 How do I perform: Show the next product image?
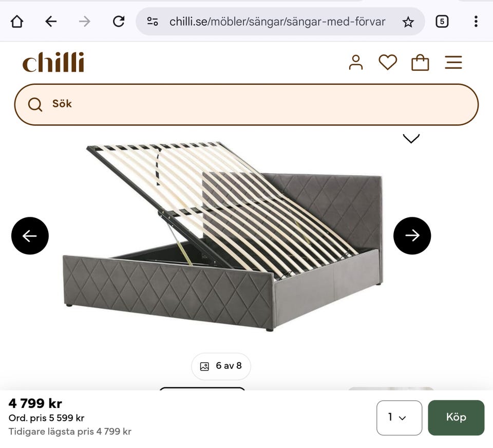click(412, 236)
